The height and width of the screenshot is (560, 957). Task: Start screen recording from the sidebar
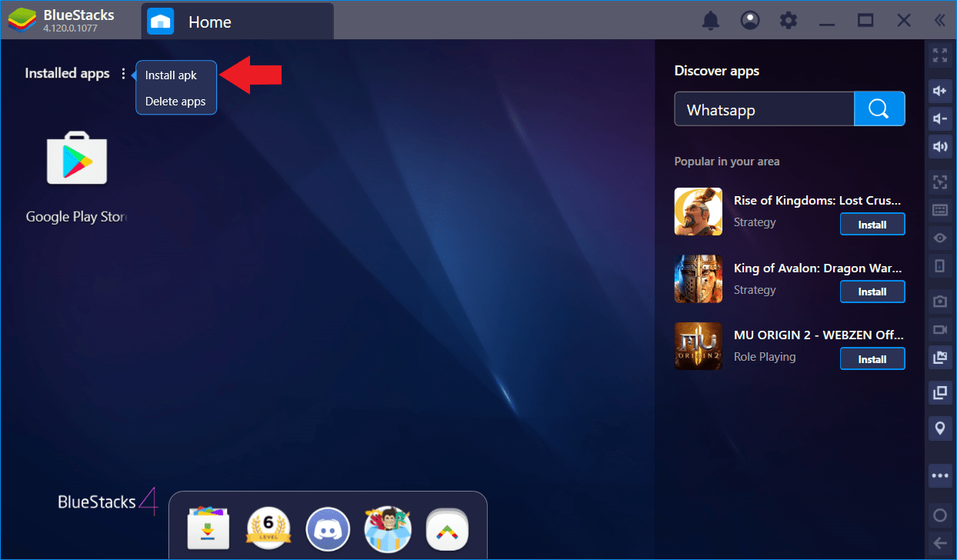pyautogui.click(x=939, y=329)
